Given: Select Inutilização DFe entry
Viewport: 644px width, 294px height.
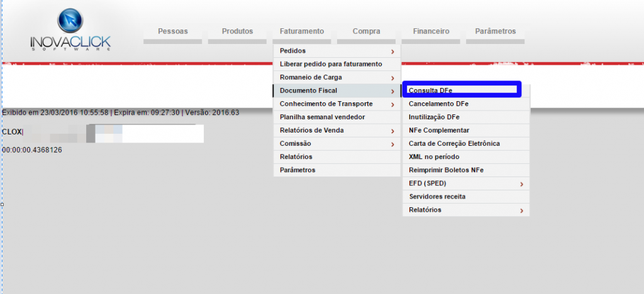Looking at the screenshot, I should point(434,117).
